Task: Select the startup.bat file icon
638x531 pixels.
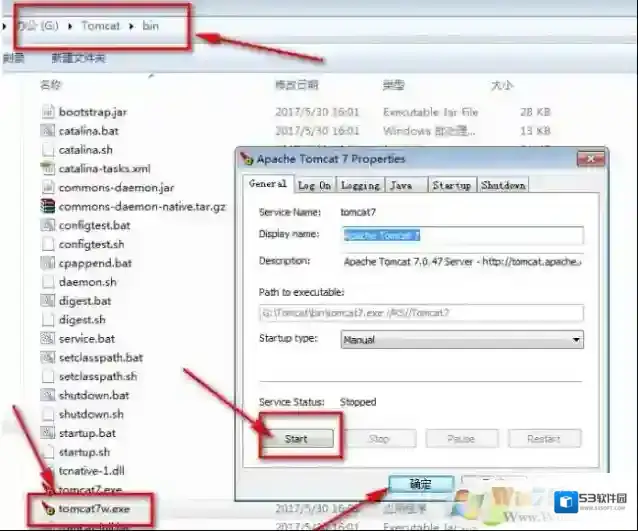Action: coord(47,433)
